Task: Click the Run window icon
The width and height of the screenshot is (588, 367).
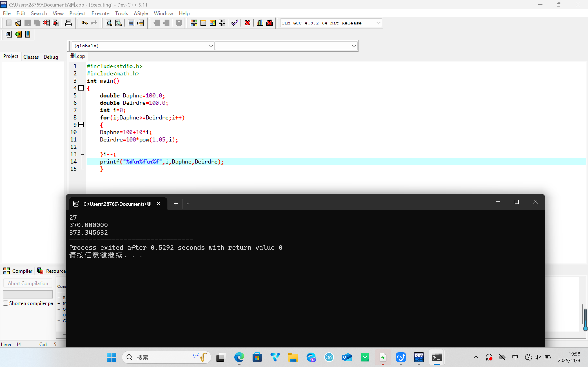Action: point(203,23)
